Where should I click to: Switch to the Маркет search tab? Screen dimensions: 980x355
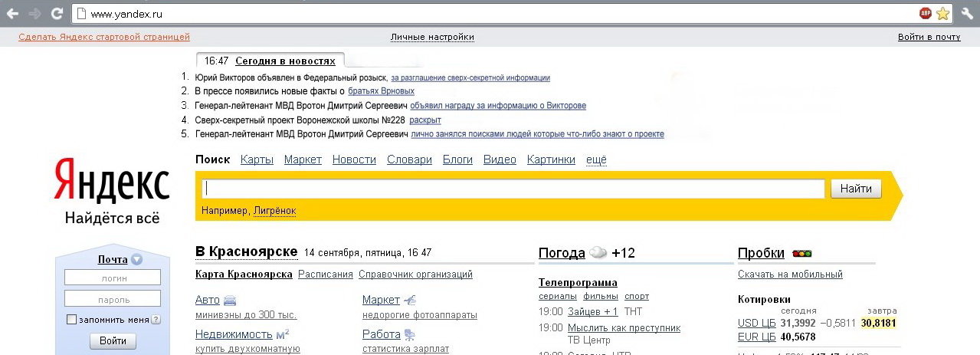click(x=303, y=159)
